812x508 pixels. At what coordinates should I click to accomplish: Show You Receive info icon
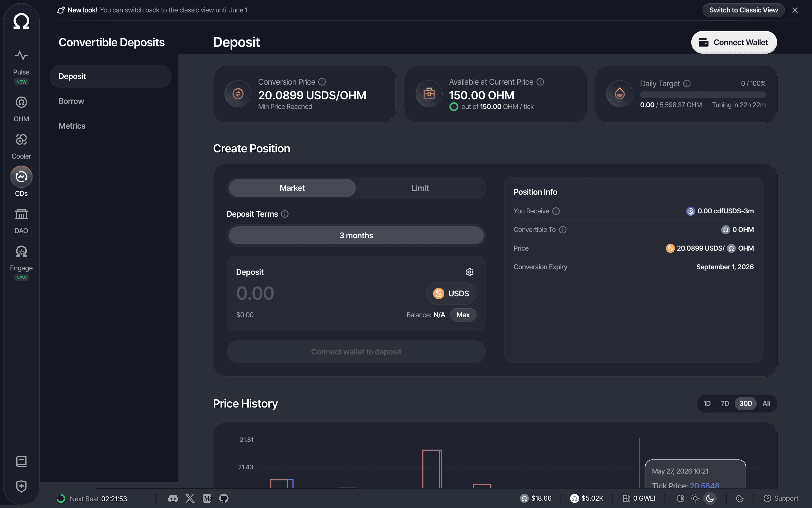click(556, 211)
